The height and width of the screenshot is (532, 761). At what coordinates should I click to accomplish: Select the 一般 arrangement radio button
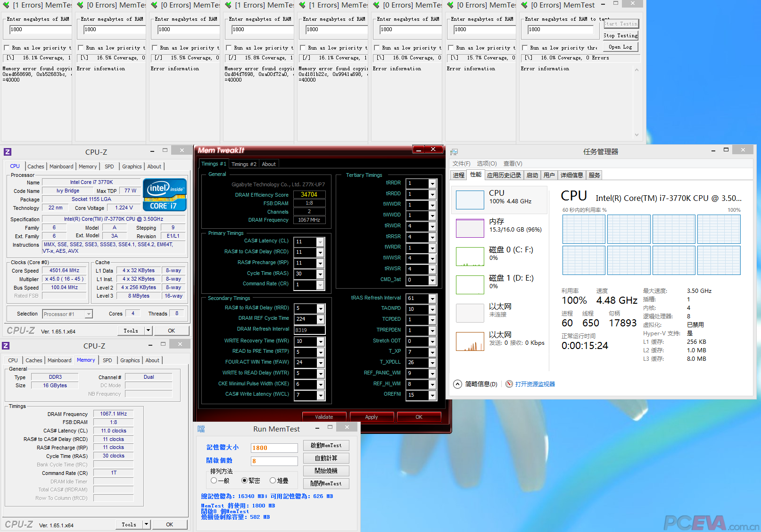point(214,481)
